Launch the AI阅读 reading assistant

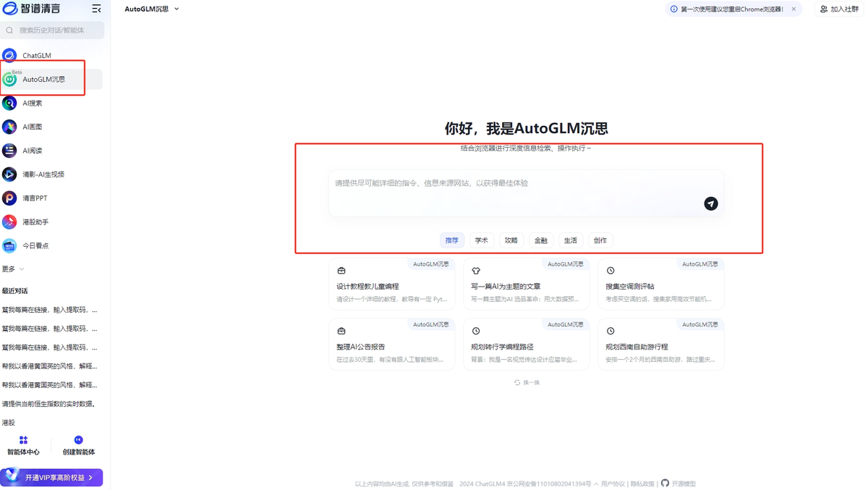click(33, 151)
